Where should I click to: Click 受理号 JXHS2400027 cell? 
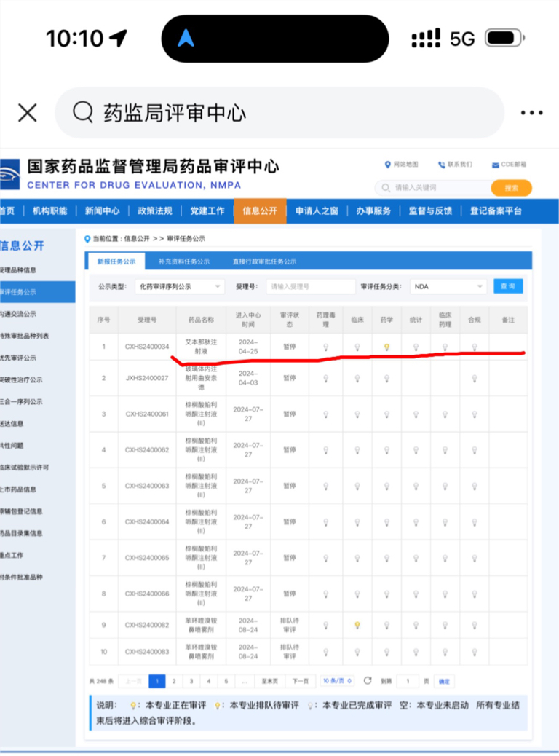(x=147, y=378)
